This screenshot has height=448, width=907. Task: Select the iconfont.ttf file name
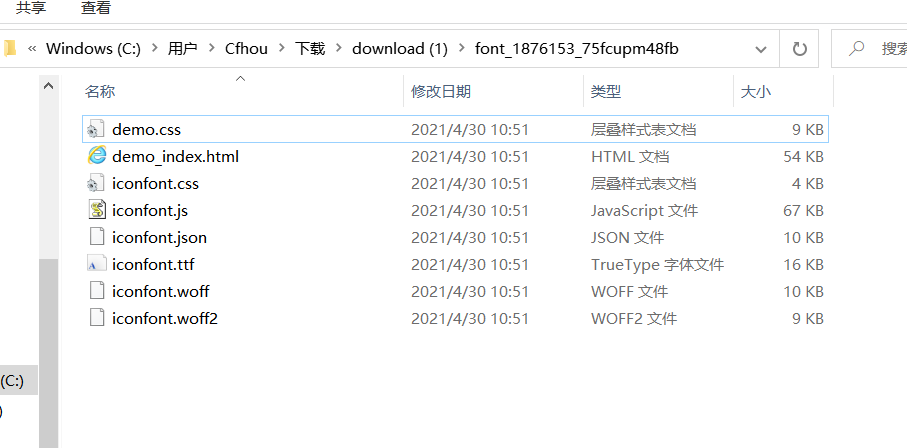(x=153, y=264)
